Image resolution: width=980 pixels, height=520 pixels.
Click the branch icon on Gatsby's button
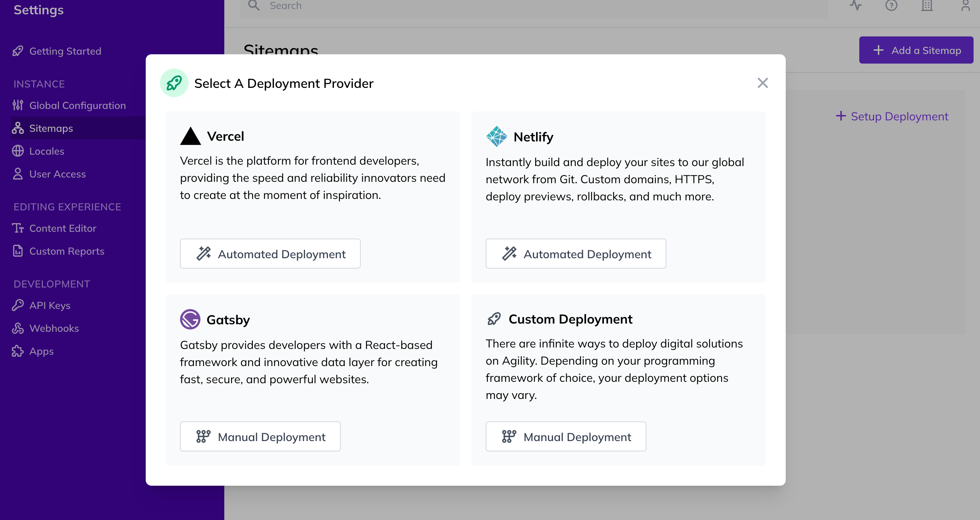click(x=203, y=436)
